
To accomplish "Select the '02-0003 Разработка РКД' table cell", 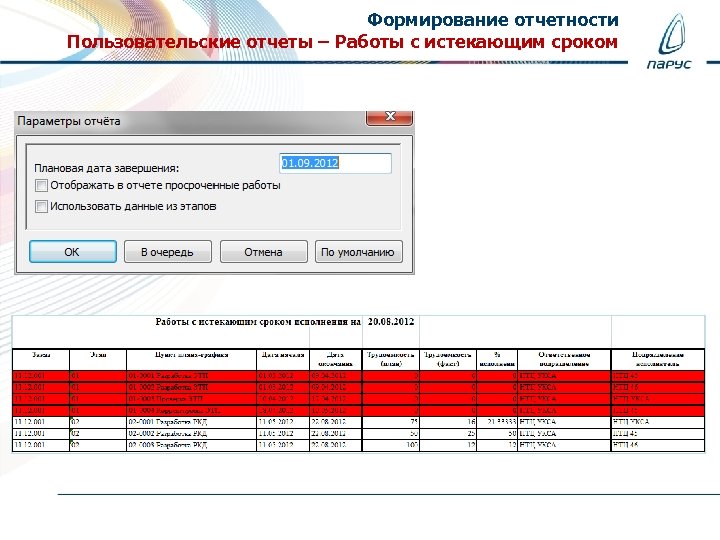I will pyautogui.click(x=191, y=444).
